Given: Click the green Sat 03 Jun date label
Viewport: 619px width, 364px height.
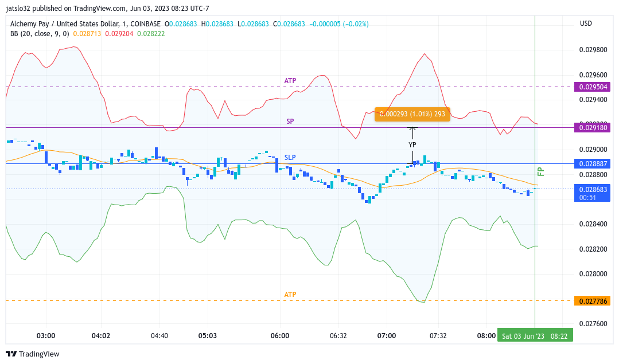Looking at the screenshot, I should [535, 336].
